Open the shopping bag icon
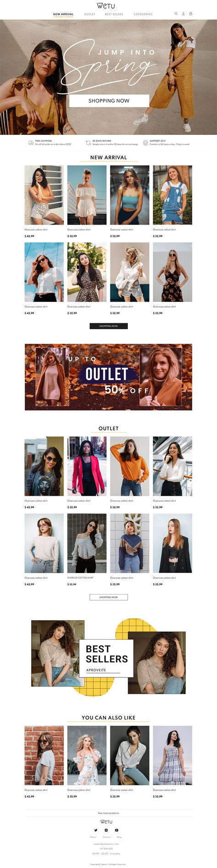The image size is (217, 868). (191, 14)
